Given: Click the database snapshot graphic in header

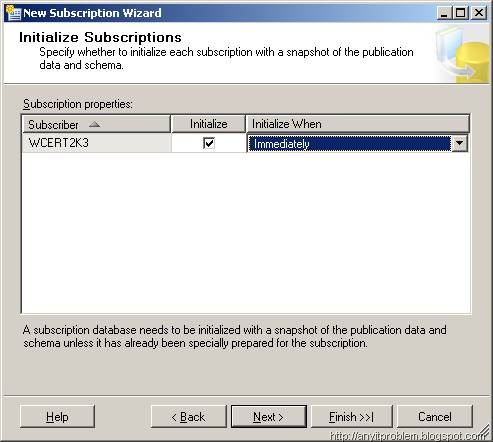Looking at the screenshot, I should click(x=462, y=54).
